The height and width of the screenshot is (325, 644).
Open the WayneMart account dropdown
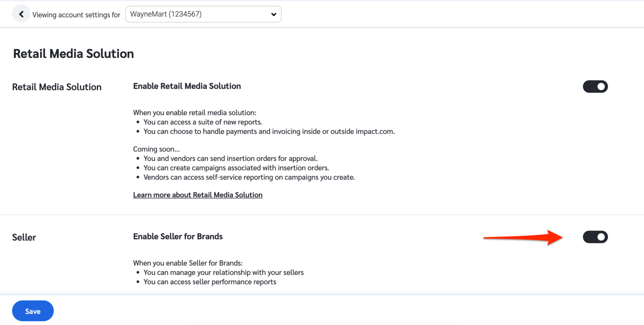[x=203, y=15]
